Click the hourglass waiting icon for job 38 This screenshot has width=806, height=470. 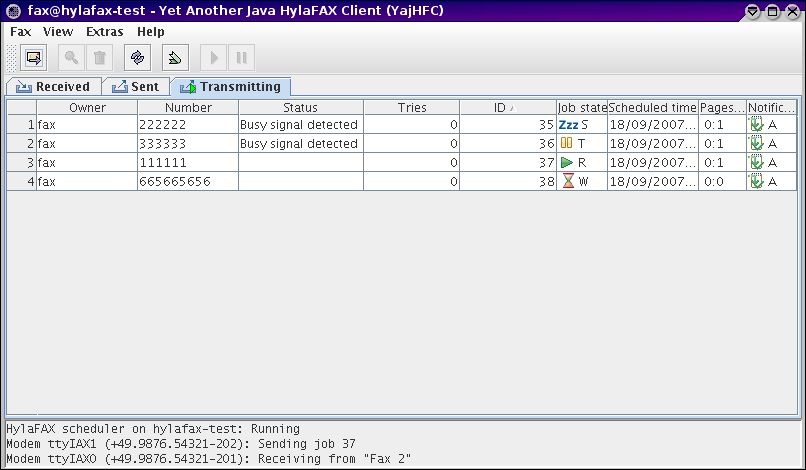568,181
